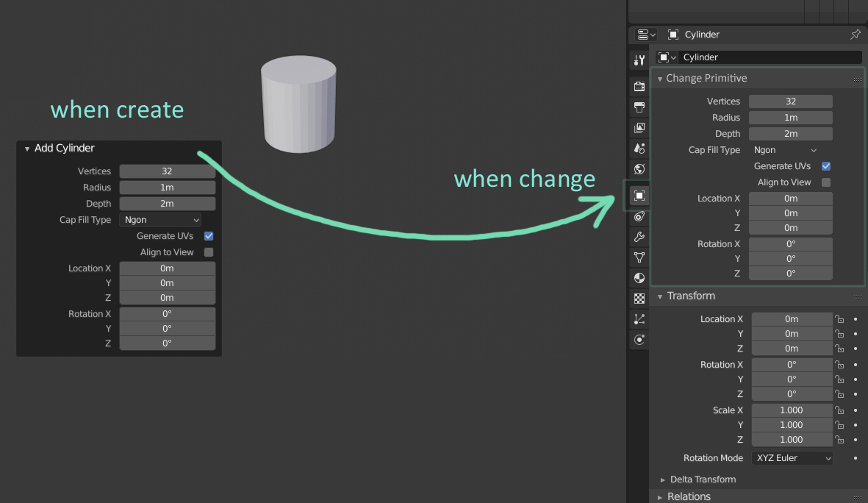This screenshot has height=503, width=868.
Task: Open the Particles properties tab
Action: tap(639, 319)
